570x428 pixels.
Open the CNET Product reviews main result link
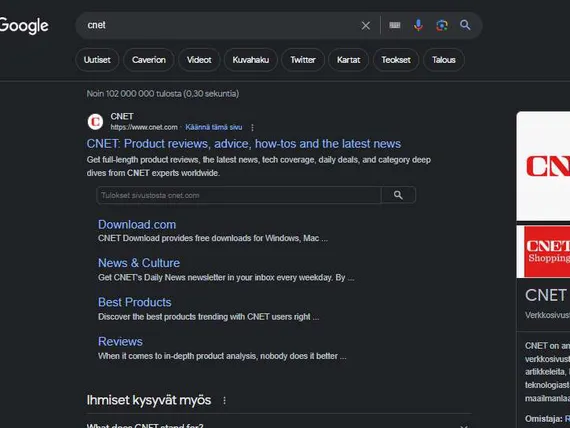point(244,144)
